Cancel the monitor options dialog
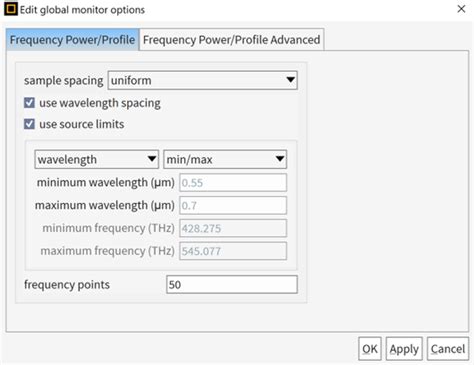Screen dimensions: 474x365 [x=448, y=349]
